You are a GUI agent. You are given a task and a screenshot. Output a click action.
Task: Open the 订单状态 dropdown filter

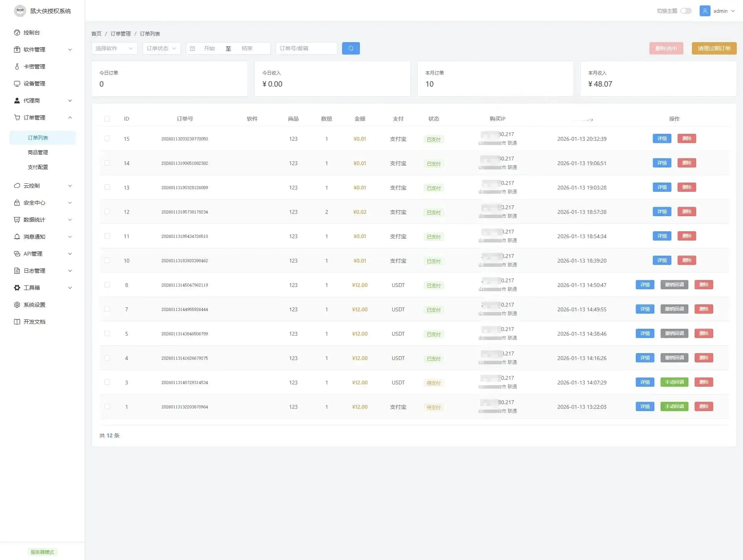click(161, 48)
